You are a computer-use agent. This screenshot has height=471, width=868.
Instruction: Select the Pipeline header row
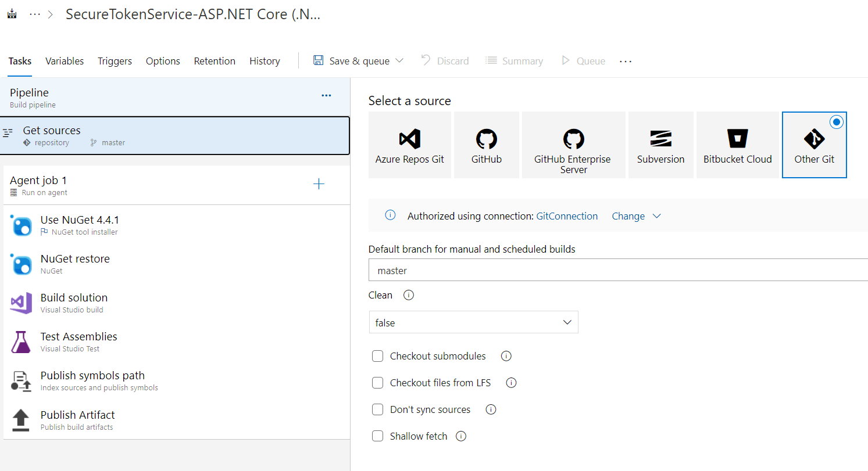(x=175, y=98)
